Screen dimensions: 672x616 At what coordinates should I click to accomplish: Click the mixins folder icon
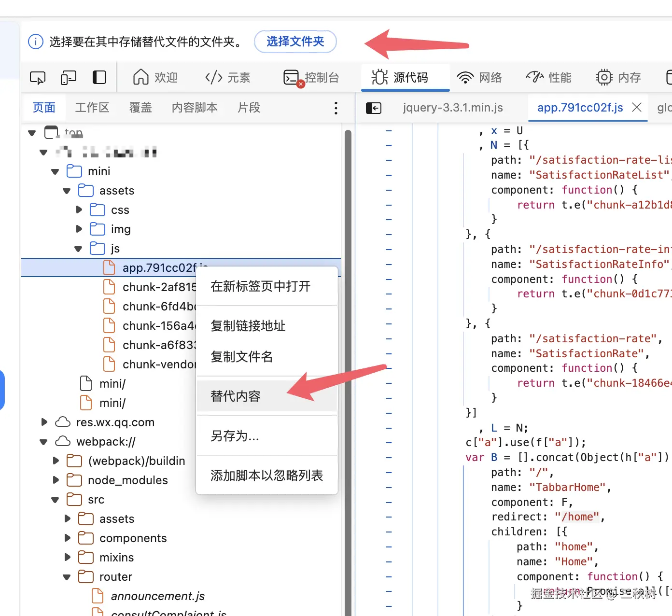coord(86,557)
